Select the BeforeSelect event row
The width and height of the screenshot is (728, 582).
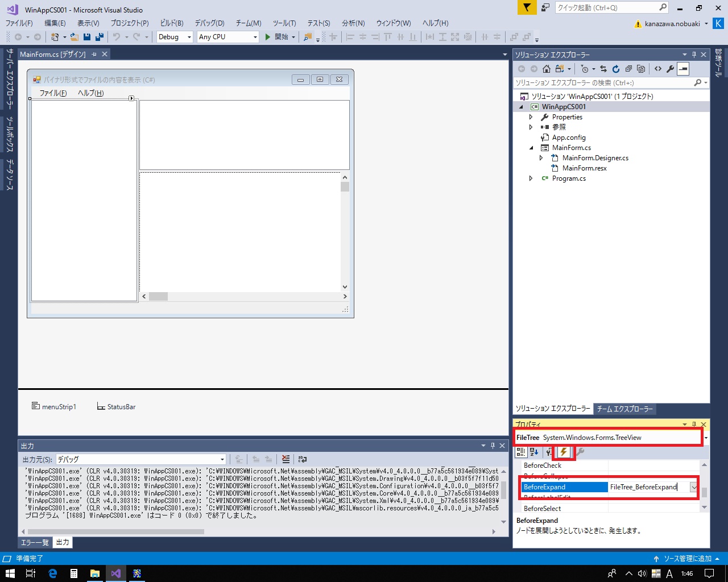coord(610,509)
